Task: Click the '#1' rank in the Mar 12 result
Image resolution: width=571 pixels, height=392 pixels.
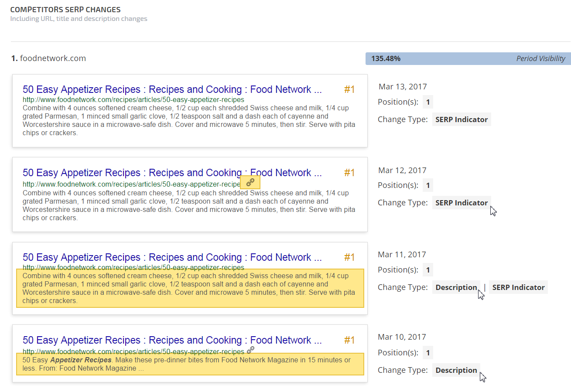Action: click(349, 173)
